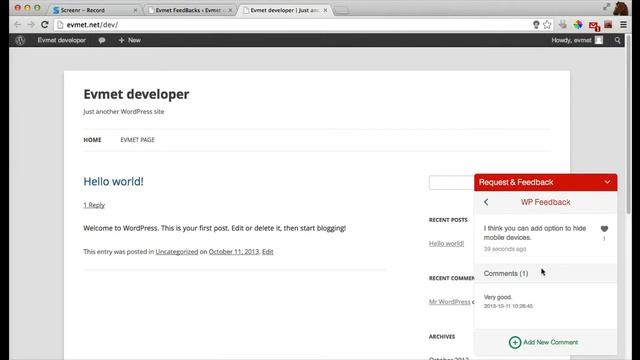Open the red mail extension icon
640x360 pixels.
594,26
